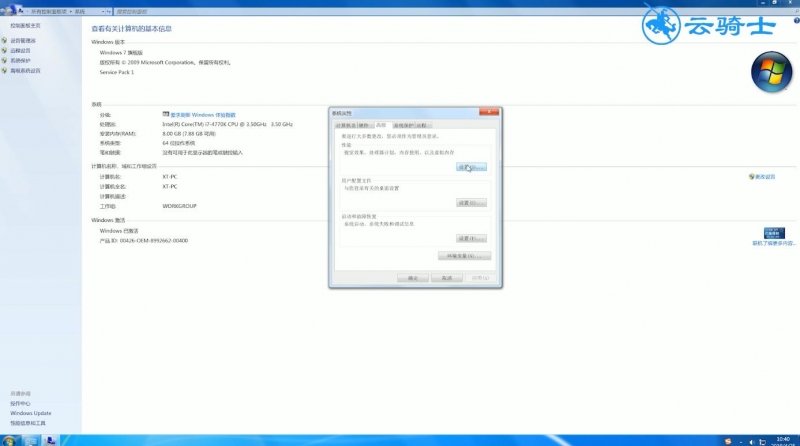The width and height of the screenshot is (800, 446).
Task: Click the help question mark icon
Action: pyautogui.click(x=796, y=20)
